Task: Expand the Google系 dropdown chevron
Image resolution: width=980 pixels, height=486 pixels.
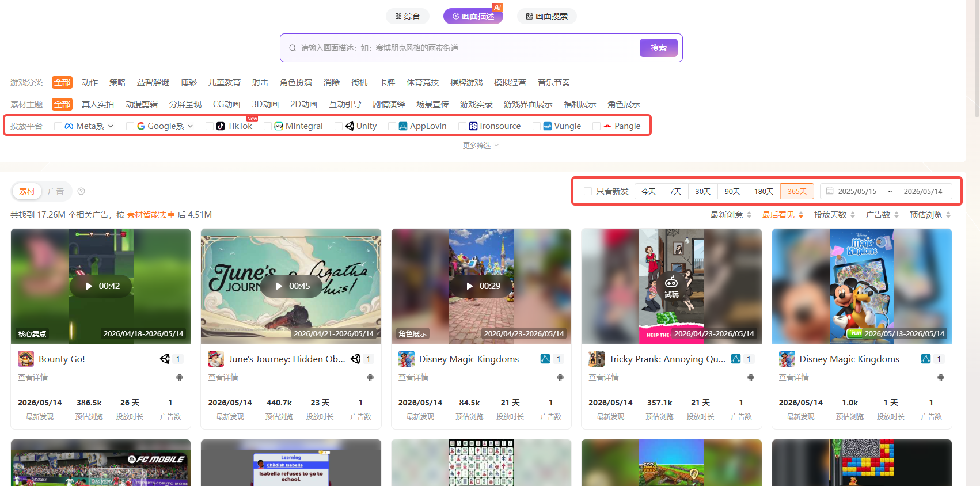Action: click(190, 126)
